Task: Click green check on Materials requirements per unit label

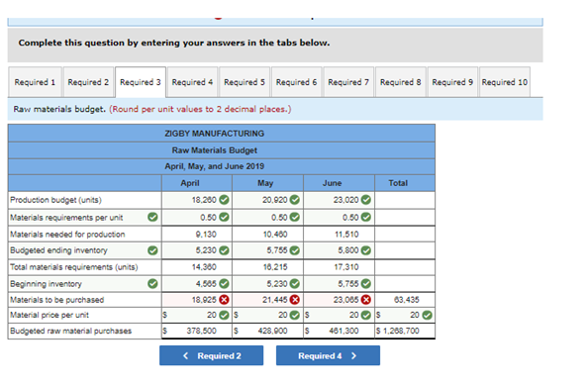Action: click(152, 217)
